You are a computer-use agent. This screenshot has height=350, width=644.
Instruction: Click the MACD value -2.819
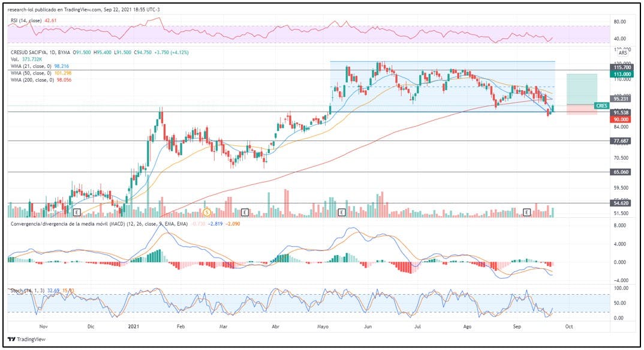[x=215, y=224]
